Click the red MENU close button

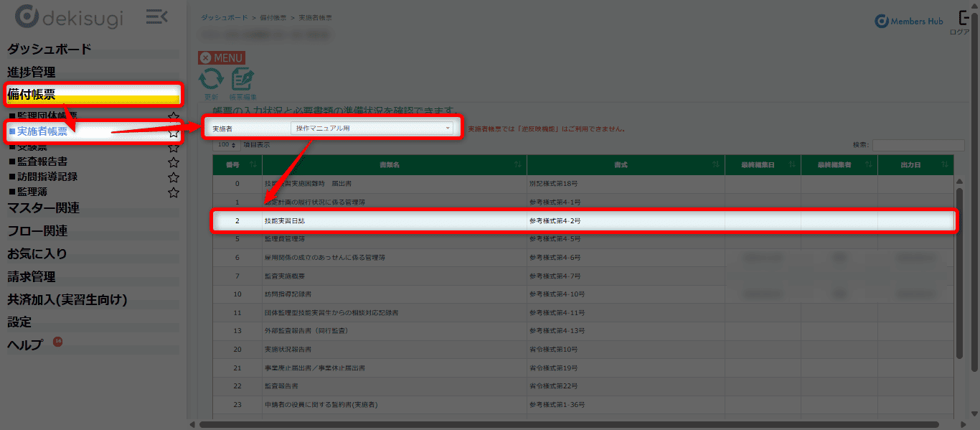pos(222,57)
